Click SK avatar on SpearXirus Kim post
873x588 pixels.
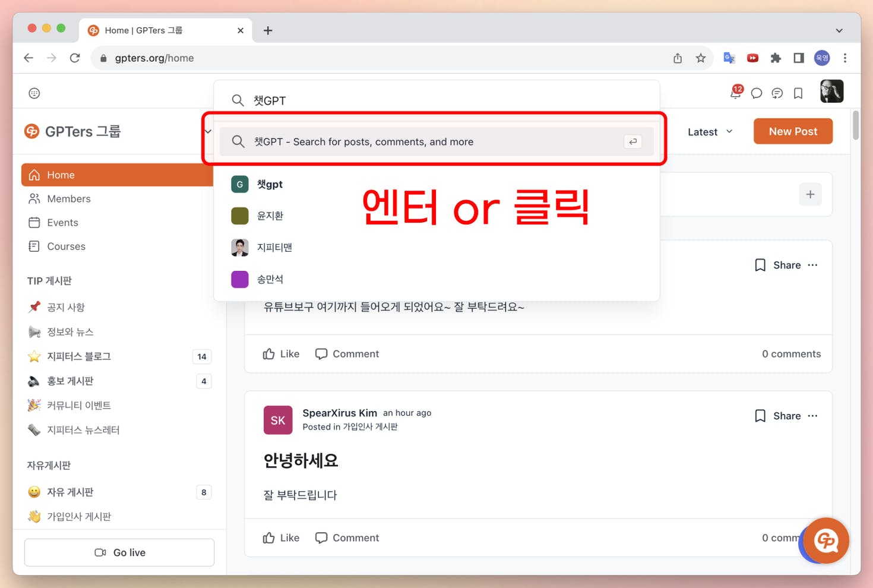click(278, 421)
